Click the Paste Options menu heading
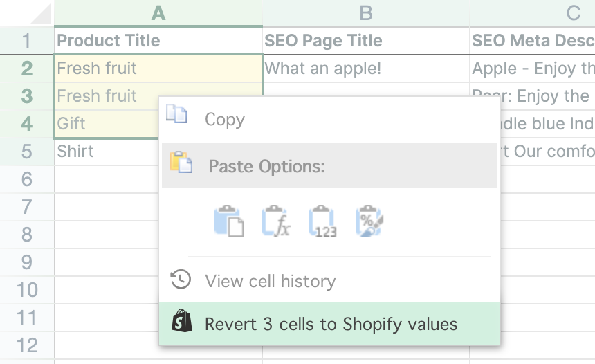The width and height of the screenshot is (595, 364). coord(329,165)
